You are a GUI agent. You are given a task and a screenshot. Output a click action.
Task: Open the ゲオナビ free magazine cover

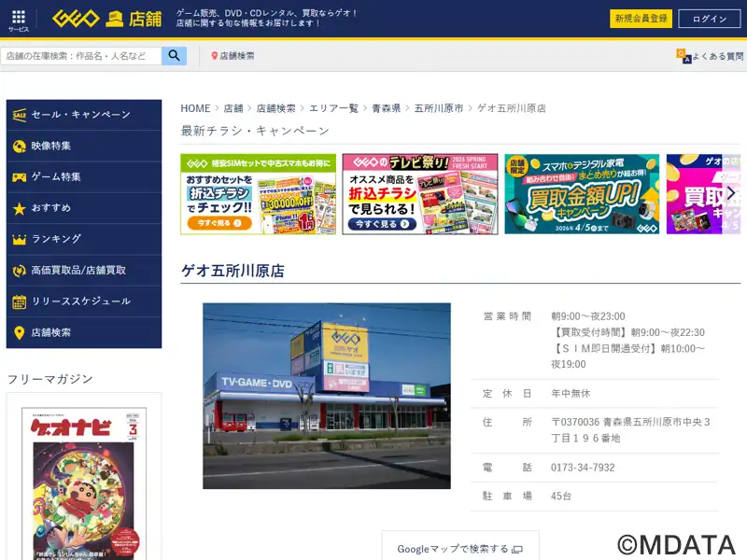[x=84, y=483]
